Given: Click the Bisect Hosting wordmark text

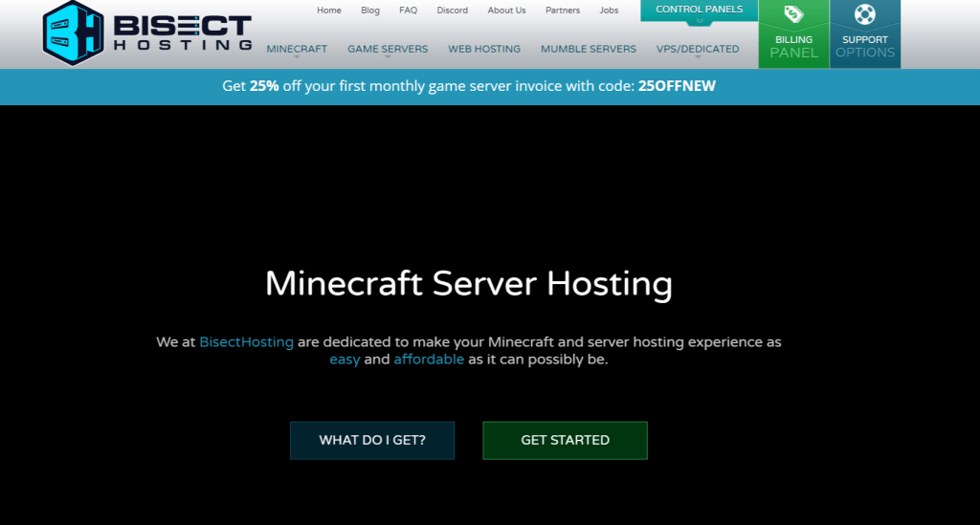Looking at the screenshot, I should tap(183, 33).
